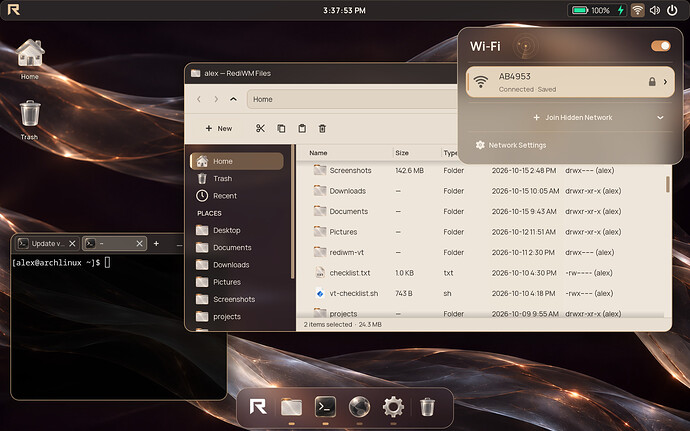Viewport: 690px width, 431px height.
Task: Select the Pictures folder row in list
Action: 482,232
